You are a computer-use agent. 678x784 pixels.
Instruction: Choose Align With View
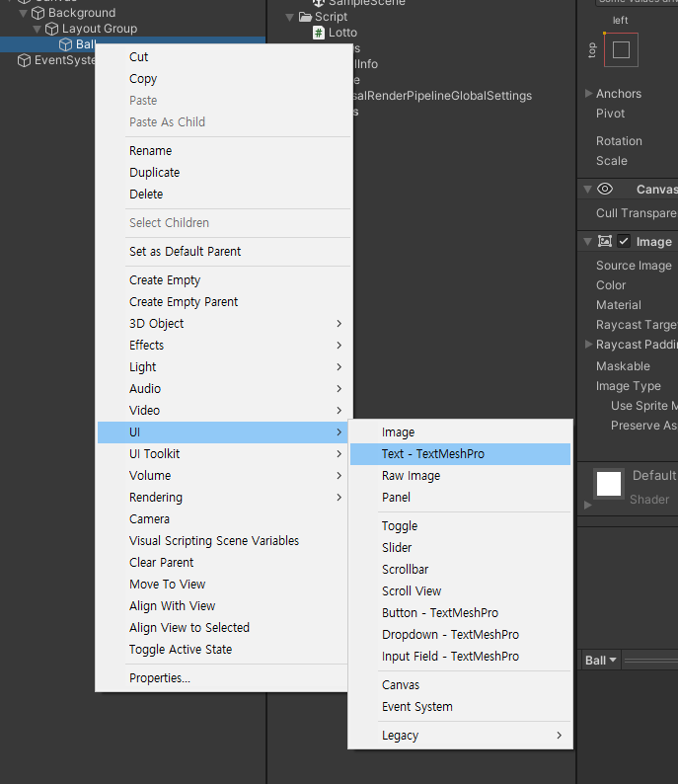222,606
